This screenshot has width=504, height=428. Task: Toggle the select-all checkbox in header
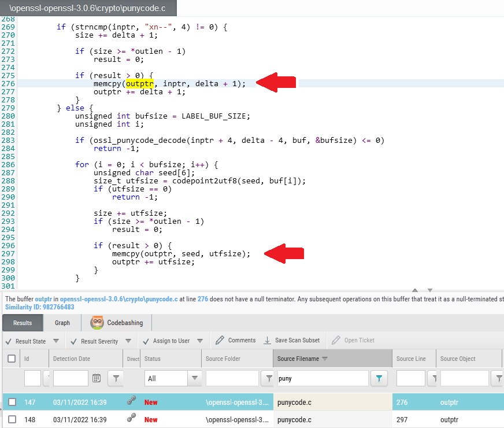pyautogui.click(x=12, y=359)
